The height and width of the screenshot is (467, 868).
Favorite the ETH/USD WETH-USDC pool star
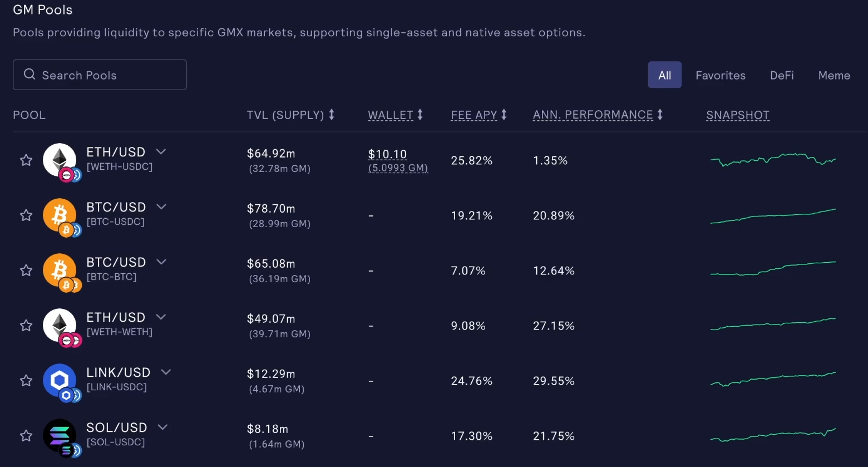(x=26, y=160)
